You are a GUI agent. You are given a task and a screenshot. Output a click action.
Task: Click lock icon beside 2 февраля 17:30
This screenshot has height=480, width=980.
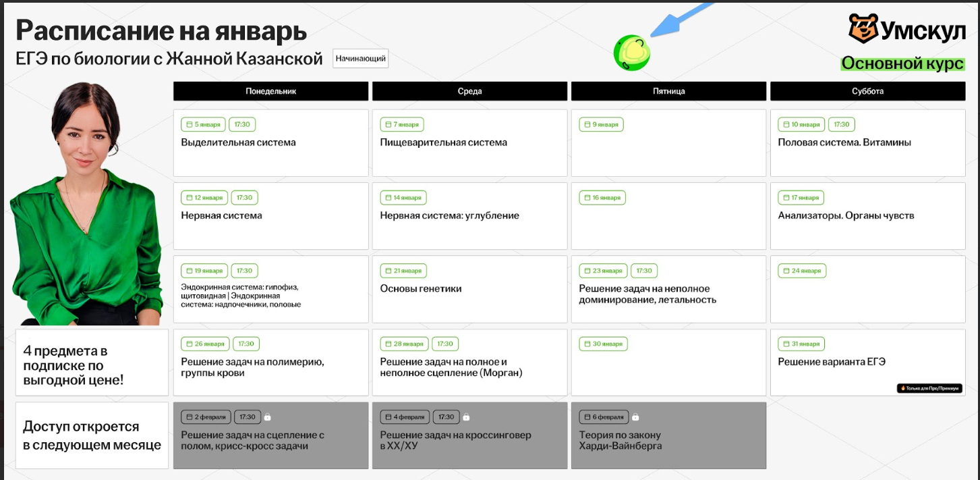(267, 417)
